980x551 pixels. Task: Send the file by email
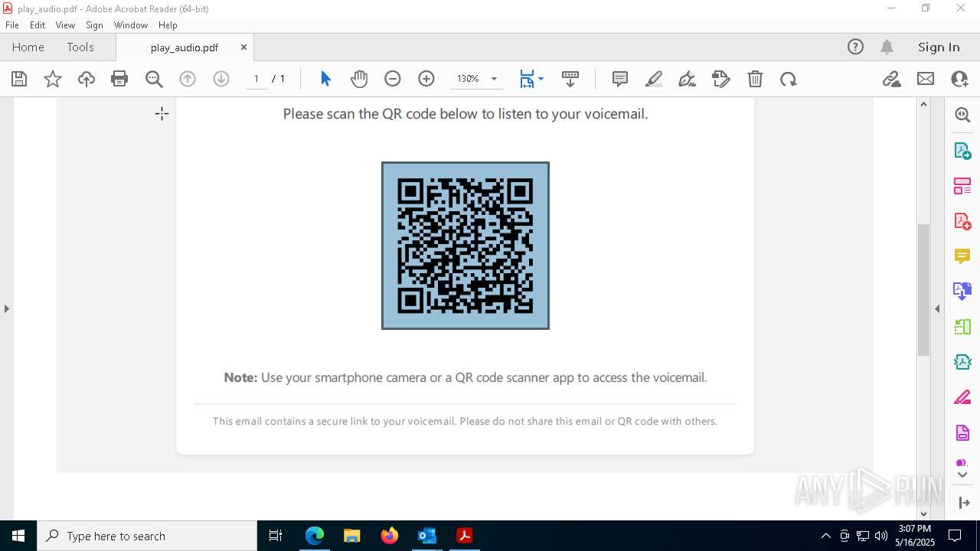[x=926, y=79]
